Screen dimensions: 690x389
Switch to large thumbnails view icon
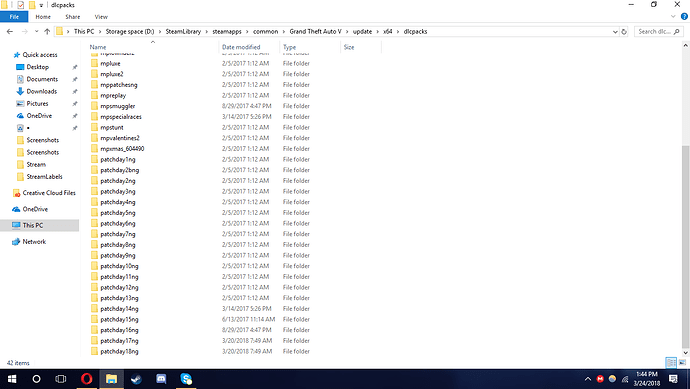683,363
